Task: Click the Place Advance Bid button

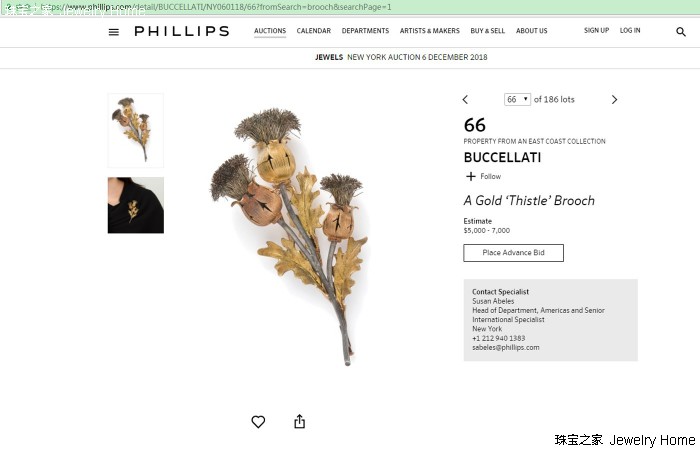Action: tap(513, 253)
